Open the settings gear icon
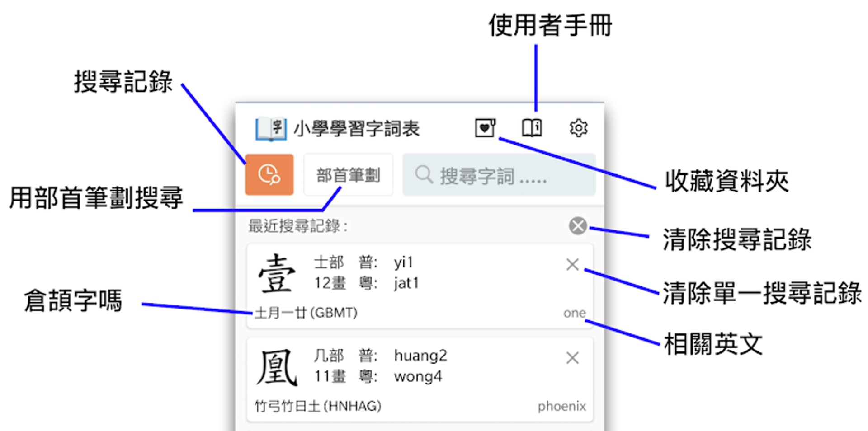The width and height of the screenshot is (868, 431). click(578, 128)
